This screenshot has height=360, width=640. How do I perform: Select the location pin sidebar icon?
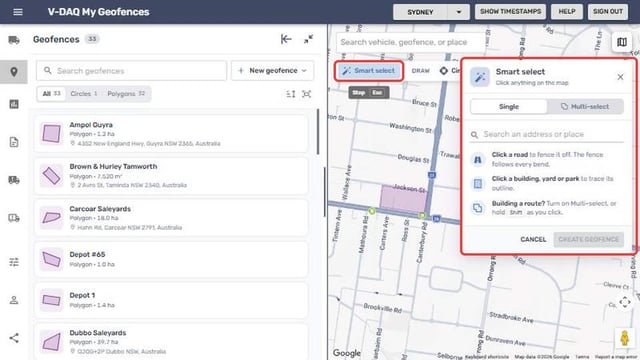tap(14, 72)
